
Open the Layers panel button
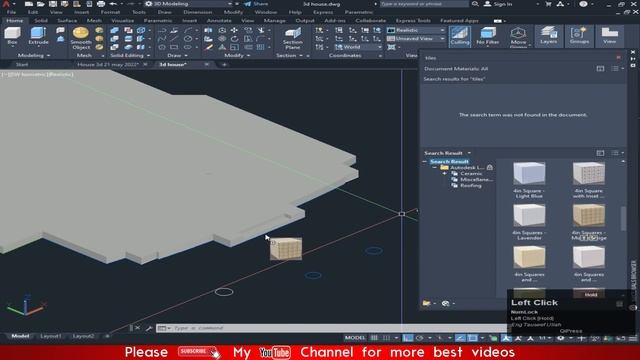[x=549, y=36]
